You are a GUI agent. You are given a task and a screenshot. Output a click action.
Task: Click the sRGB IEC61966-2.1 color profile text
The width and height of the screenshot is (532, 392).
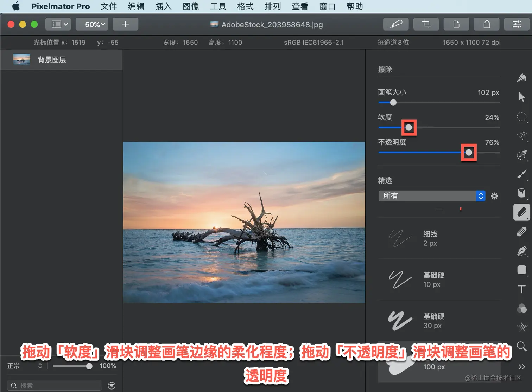[314, 43]
